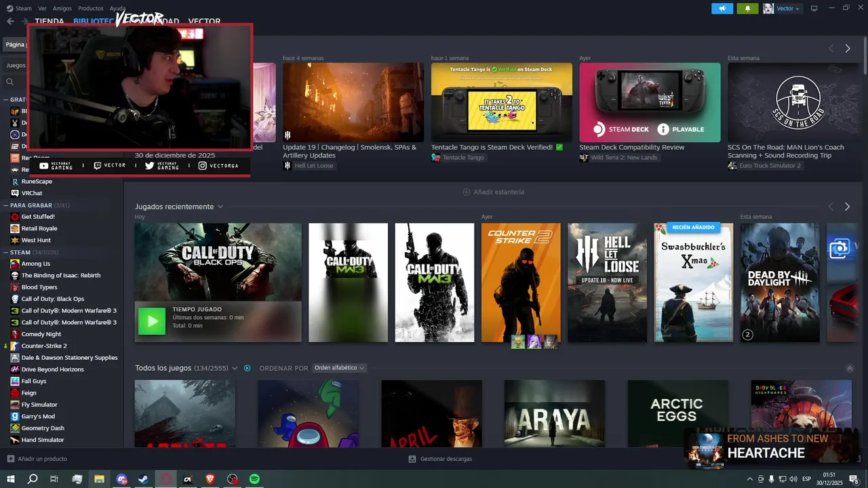Screen dimensions: 868x488
Task: Open Steam from the Windows taskbar
Action: 143,479
